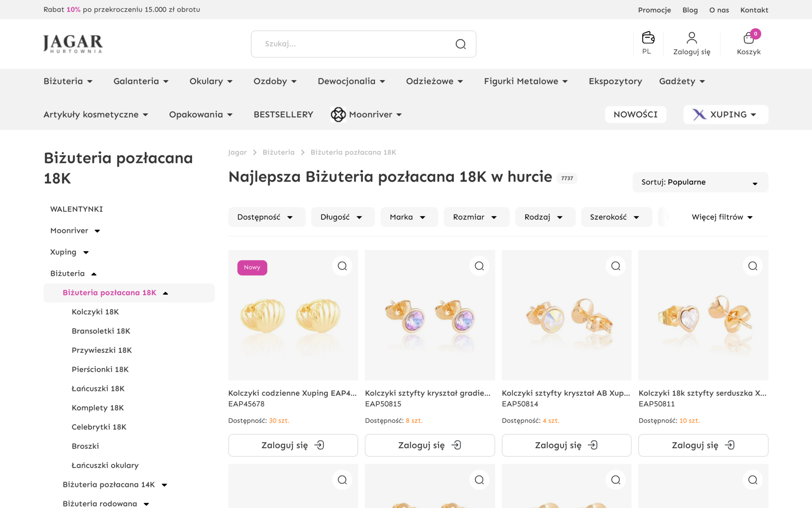Open the Dostępność filter dropdown
The height and width of the screenshot is (508, 812).
(x=267, y=217)
